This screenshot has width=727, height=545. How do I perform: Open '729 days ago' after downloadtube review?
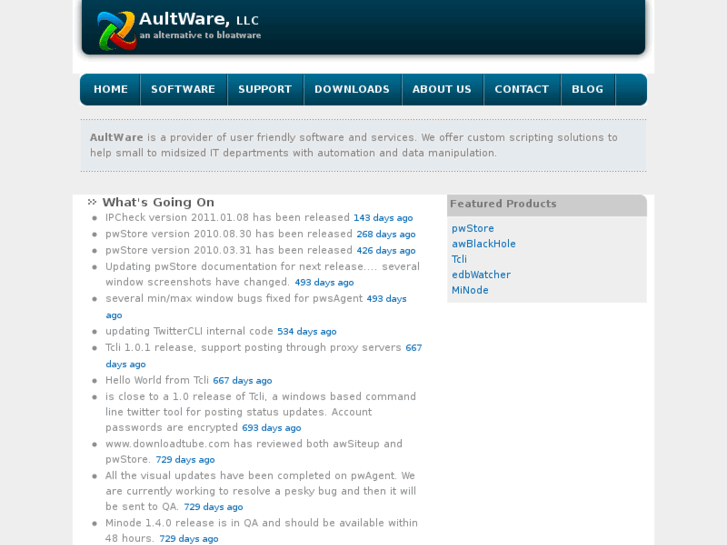tap(185, 460)
